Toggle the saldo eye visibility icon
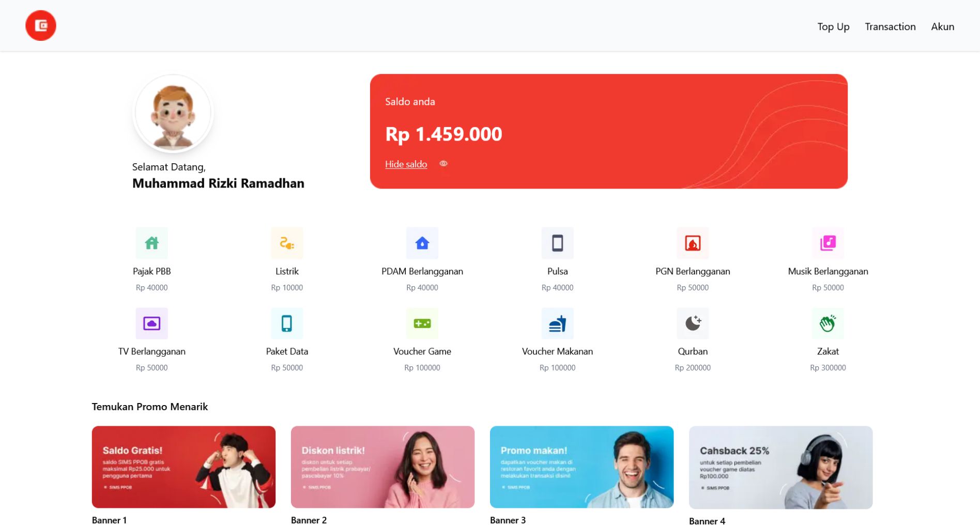Viewport: 980px width, 527px height. pyautogui.click(x=443, y=163)
